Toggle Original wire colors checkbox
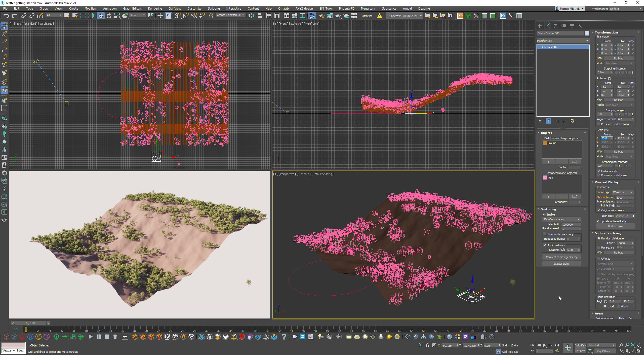Screen dimensions: 644x355 pyautogui.click(x=599, y=210)
